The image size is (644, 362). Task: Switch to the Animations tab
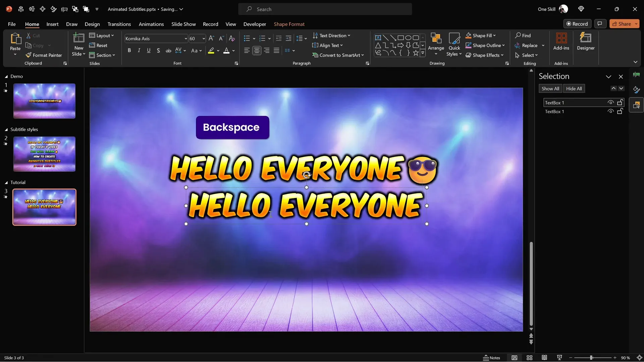(x=151, y=24)
